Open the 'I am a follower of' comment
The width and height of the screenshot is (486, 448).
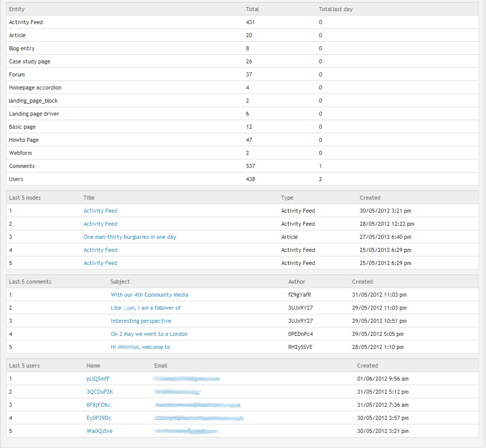click(x=146, y=308)
